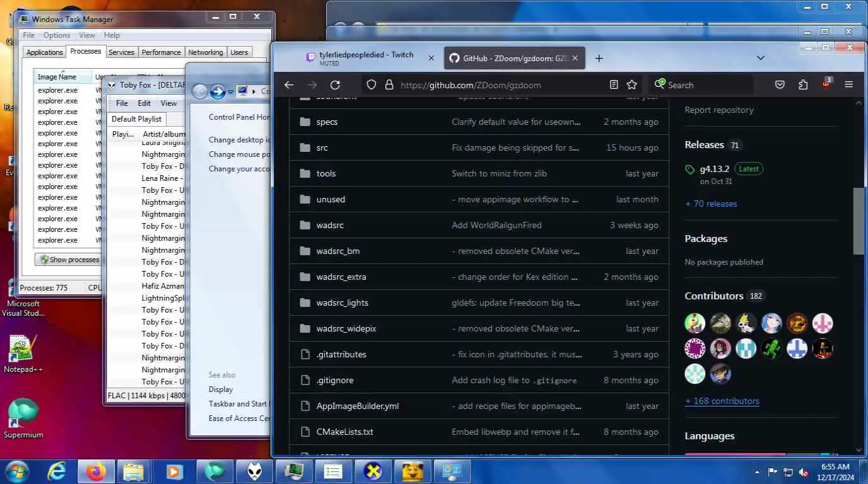Open Task Manager Options menu
Viewport: 868px width, 484px height.
(x=57, y=35)
